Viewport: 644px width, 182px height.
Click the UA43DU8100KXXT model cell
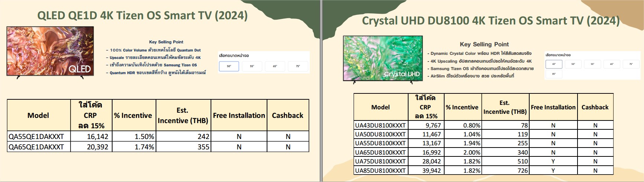click(x=381, y=125)
